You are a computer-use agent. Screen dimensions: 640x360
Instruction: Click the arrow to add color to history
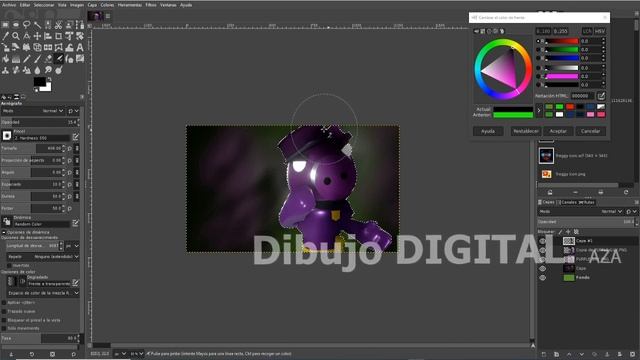[539, 110]
